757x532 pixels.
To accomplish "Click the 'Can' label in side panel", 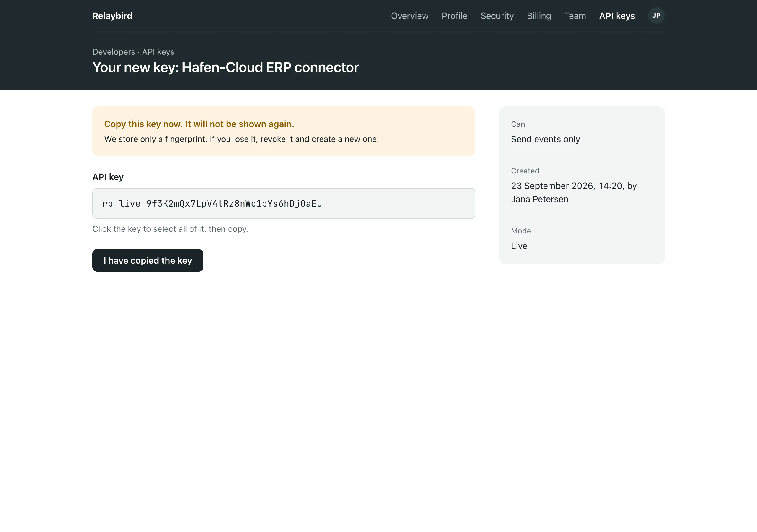I will 518,124.
